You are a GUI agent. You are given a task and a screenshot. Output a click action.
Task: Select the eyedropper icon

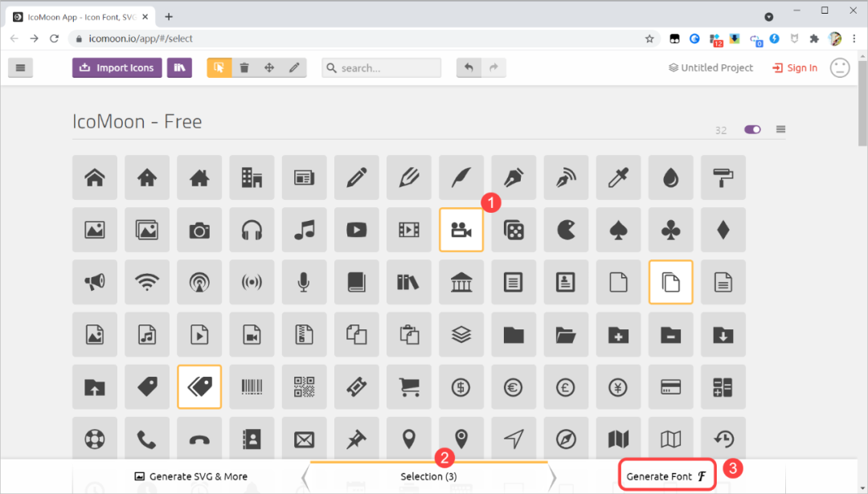618,178
